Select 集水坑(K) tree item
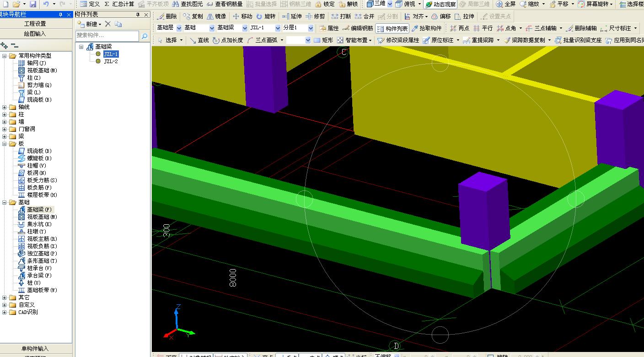The image size is (644, 357). click(35, 224)
